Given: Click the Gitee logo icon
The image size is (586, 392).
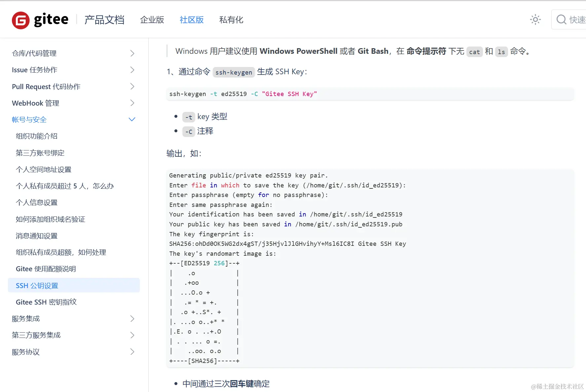Looking at the screenshot, I should [21, 20].
